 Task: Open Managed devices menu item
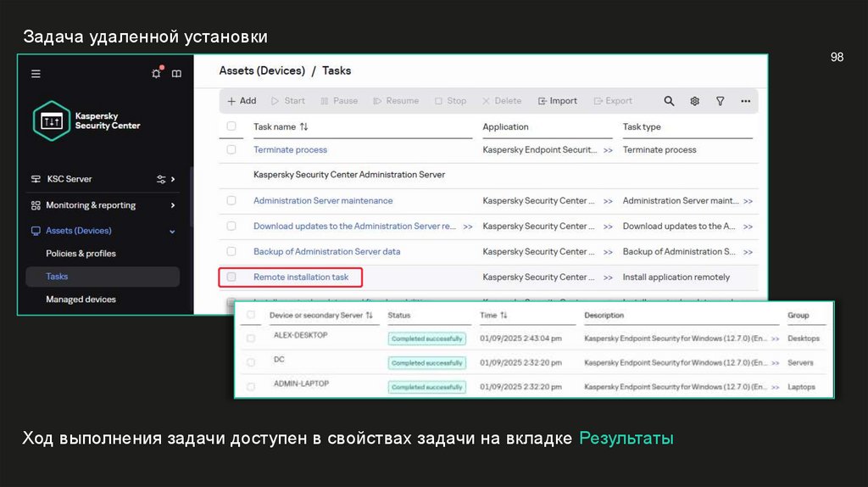[81, 299]
